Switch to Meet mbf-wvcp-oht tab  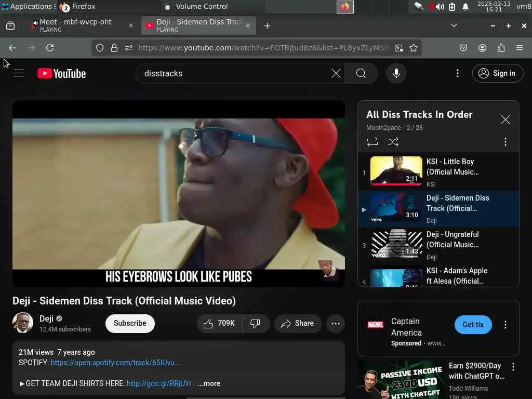coord(82,25)
